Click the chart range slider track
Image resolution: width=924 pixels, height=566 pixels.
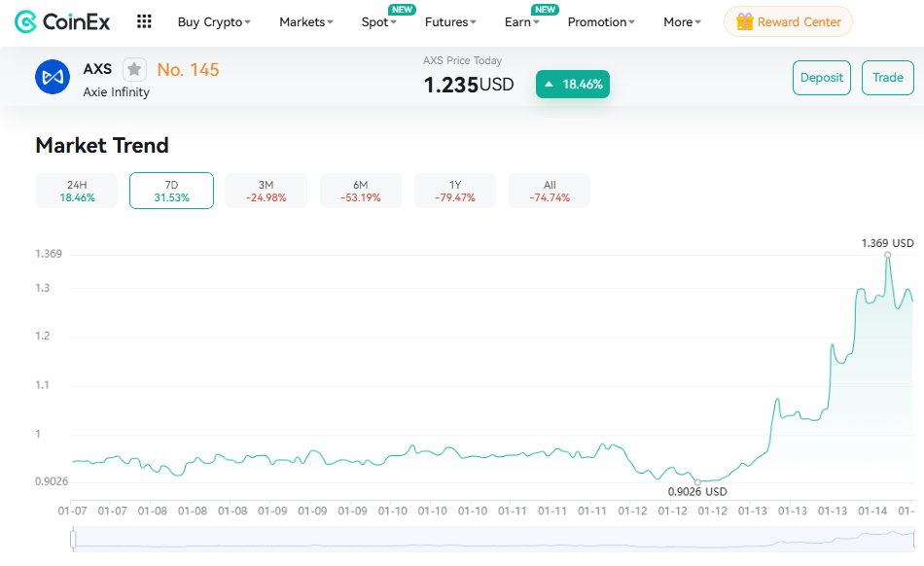[493, 540]
